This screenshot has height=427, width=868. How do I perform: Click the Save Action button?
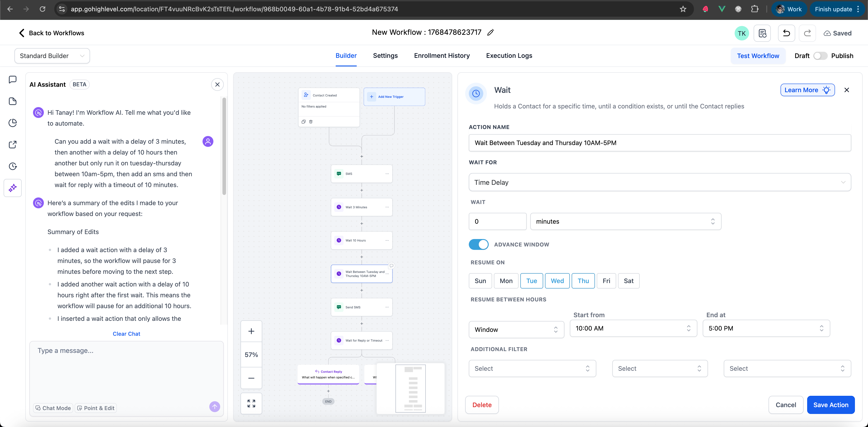[x=831, y=405]
